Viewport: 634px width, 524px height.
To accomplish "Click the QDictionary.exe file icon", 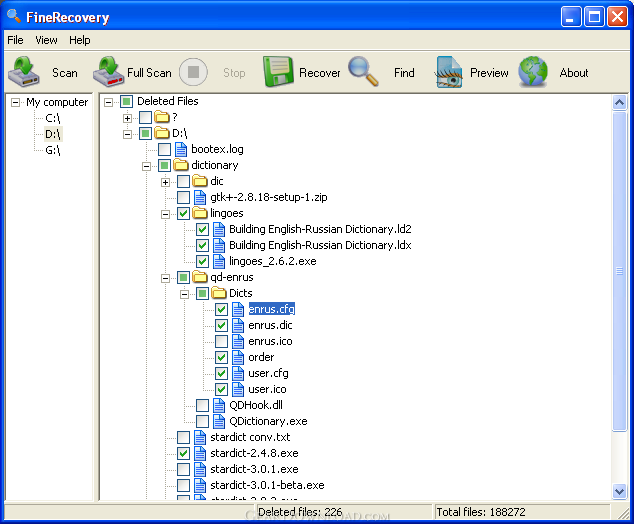I will [x=219, y=421].
